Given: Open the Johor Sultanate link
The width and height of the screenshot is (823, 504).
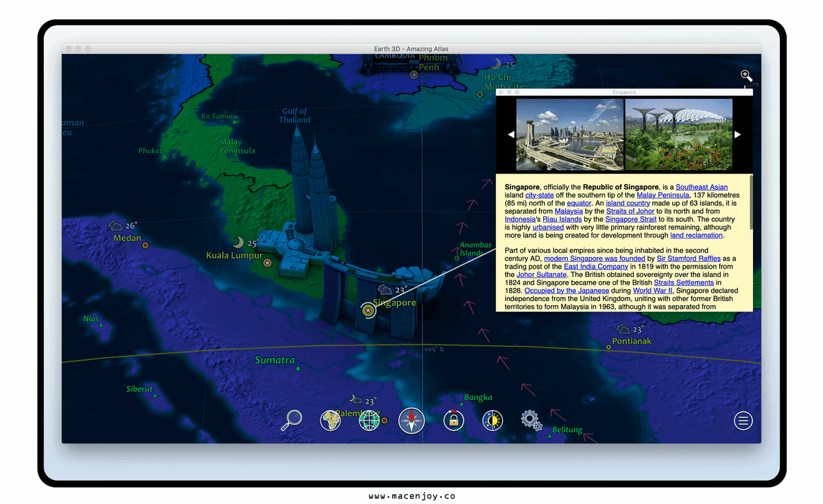Looking at the screenshot, I should click(x=541, y=274).
